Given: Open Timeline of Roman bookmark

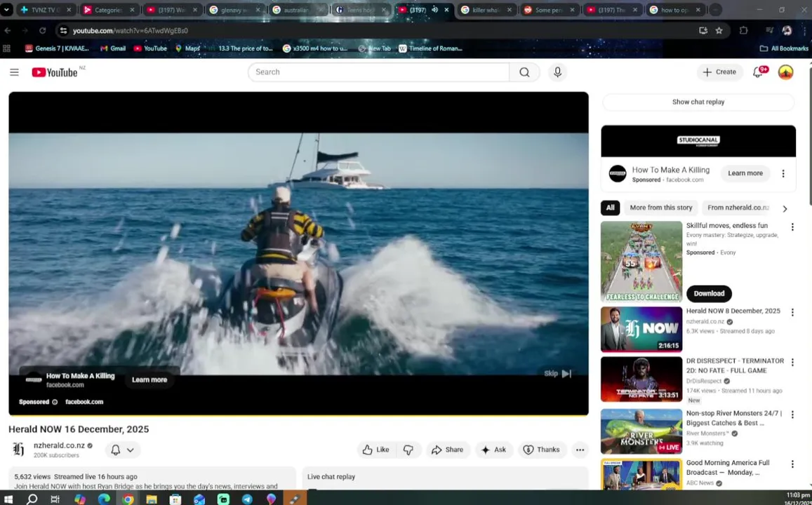Looking at the screenshot, I should pyautogui.click(x=430, y=48).
